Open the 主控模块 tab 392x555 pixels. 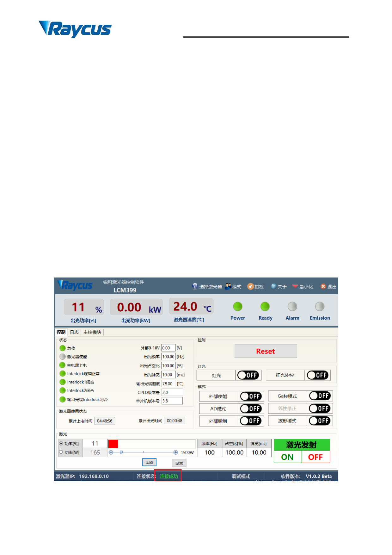coord(92,332)
